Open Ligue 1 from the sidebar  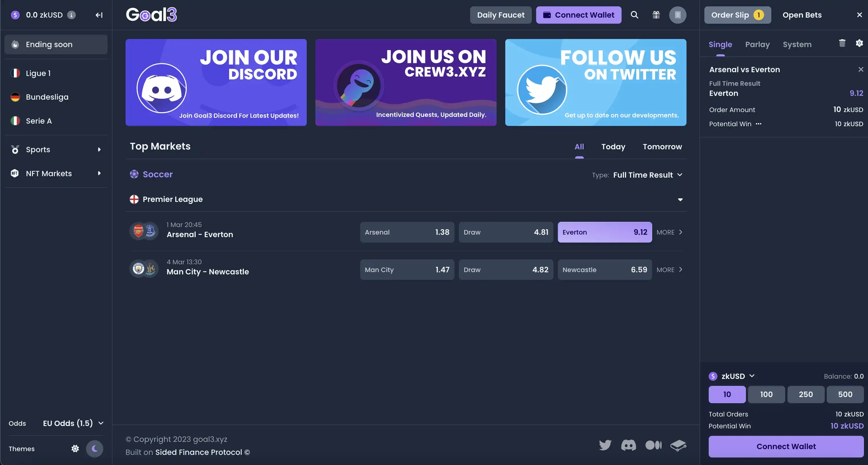(x=56, y=73)
